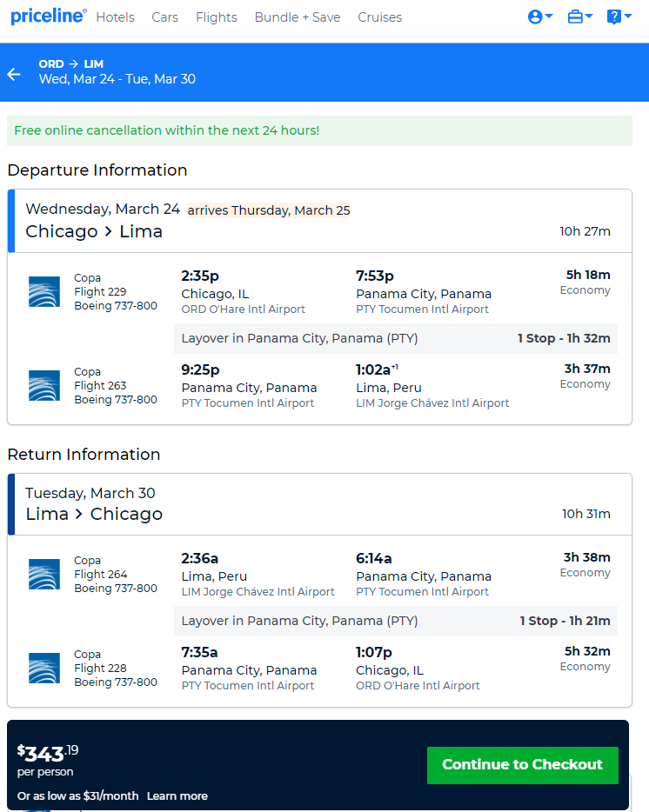Open the account profile icon menu
The height and width of the screenshot is (812, 649).
coord(539,17)
